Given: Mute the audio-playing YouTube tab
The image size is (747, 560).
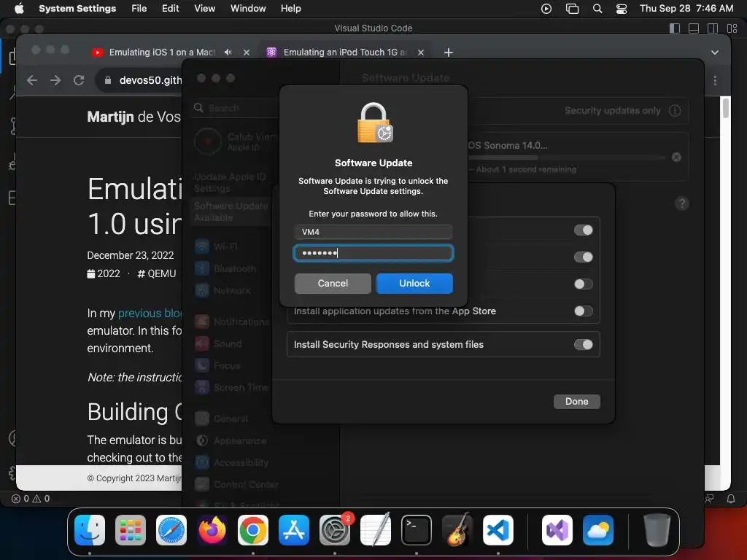Looking at the screenshot, I should pos(228,52).
